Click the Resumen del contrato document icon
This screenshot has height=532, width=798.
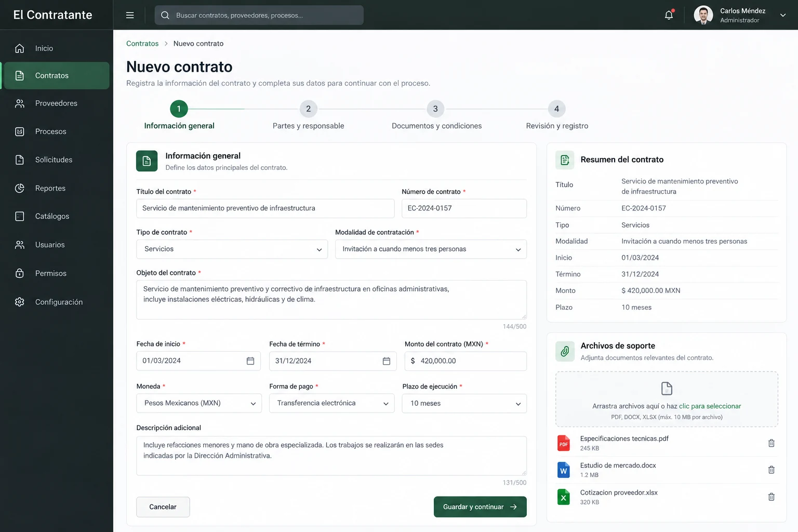pos(565,160)
